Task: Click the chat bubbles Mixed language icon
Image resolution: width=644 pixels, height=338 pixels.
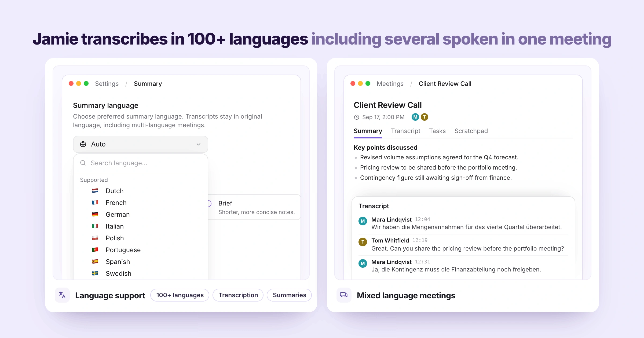Action: click(x=344, y=295)
